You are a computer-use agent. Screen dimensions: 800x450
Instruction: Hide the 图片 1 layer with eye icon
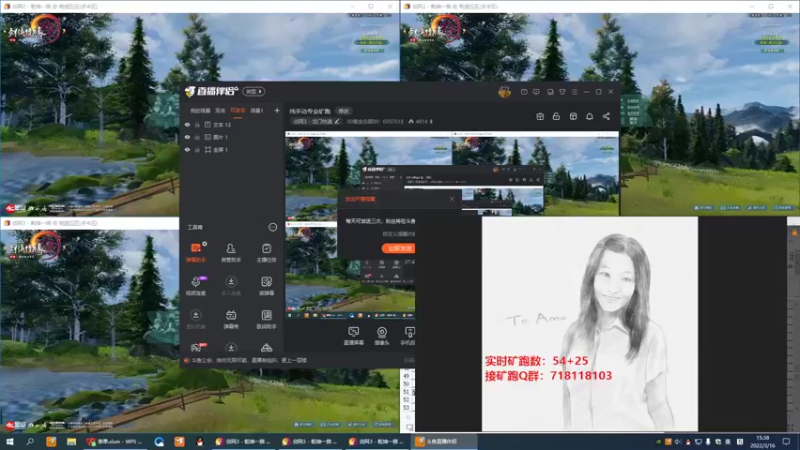[x=187, y=137]
